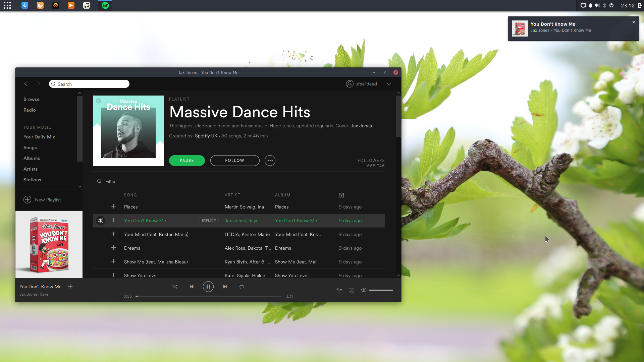Go back with the left arrow
This screenshot has width=644, height=362.
tap(26, 84)
